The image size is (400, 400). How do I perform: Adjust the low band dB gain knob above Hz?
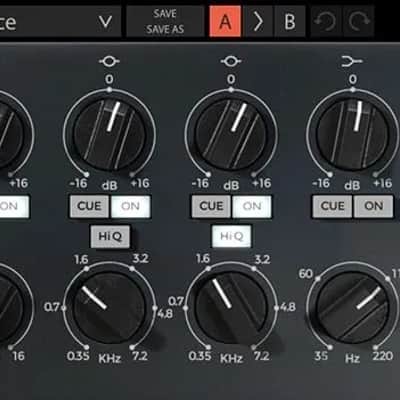tap(353, 135)
